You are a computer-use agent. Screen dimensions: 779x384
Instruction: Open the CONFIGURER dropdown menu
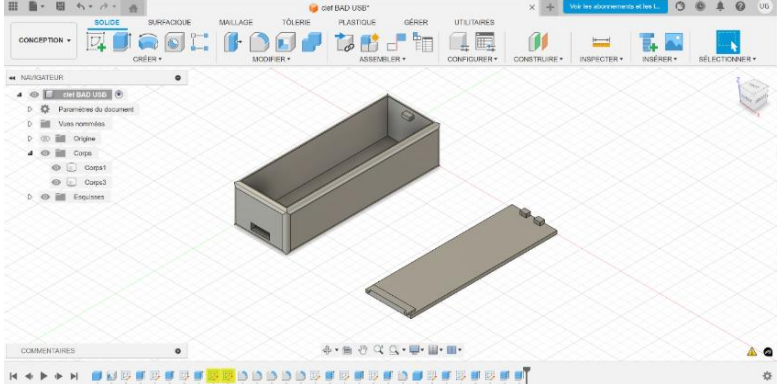click(x=472, y=59)
